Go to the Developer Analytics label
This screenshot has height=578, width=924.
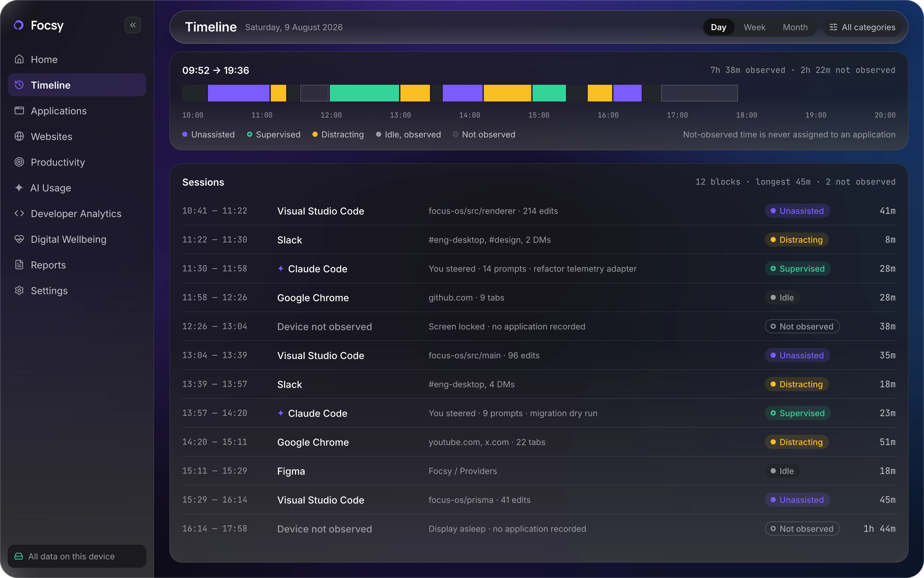tap(76, 214)
